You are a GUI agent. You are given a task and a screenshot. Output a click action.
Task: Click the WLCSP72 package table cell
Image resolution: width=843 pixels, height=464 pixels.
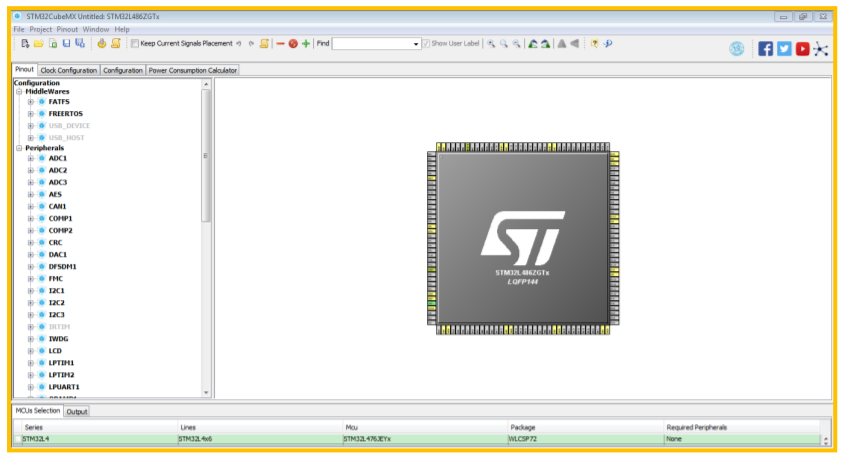[585, 439]
